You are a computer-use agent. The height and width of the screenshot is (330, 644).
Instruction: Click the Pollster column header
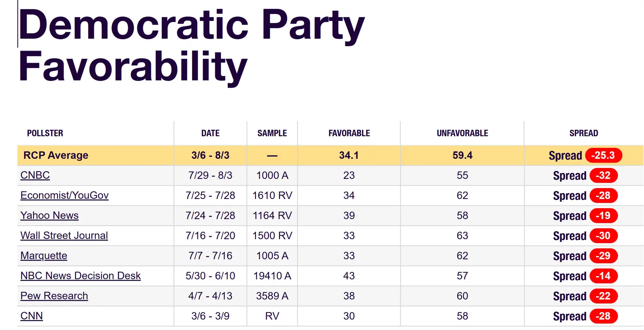(45, 133)
